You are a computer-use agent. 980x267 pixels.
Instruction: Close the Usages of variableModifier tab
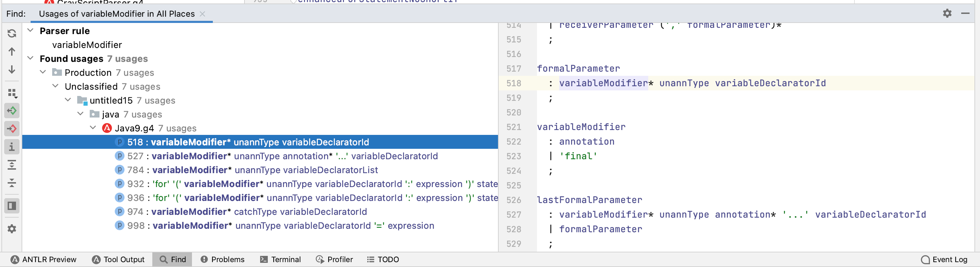pyautogui.click(x=202, y=14)
